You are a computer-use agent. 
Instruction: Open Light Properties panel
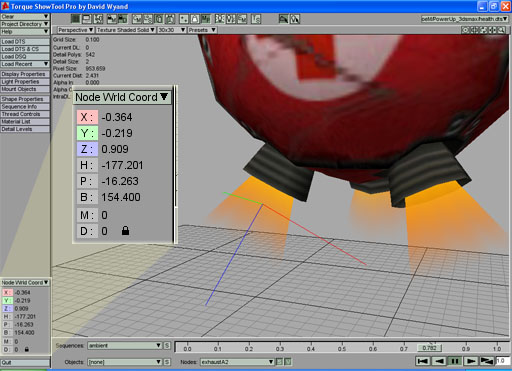click(25, 82)
